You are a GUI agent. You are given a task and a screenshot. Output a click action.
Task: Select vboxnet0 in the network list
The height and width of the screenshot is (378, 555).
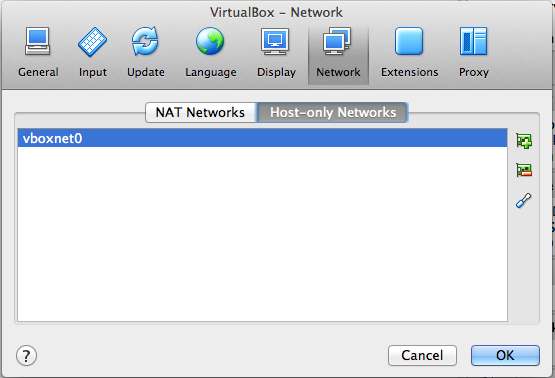click(x=262, y=138)
